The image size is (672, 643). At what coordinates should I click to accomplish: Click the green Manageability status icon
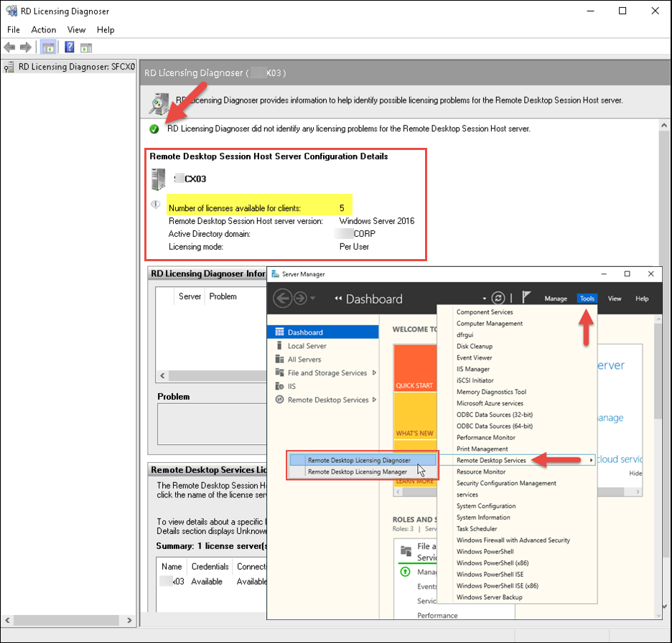(x=405, y=572)
